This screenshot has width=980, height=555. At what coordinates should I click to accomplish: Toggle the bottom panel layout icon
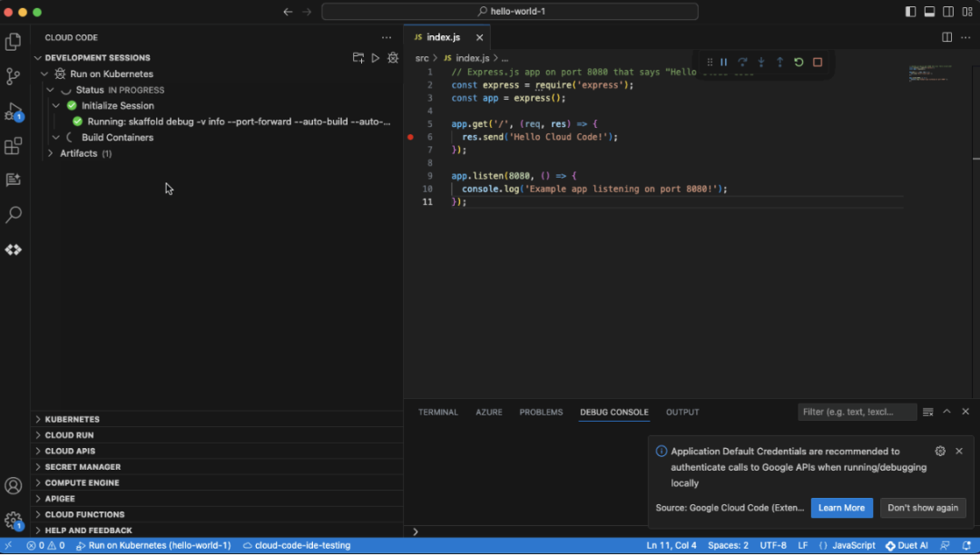coord(929,12)
